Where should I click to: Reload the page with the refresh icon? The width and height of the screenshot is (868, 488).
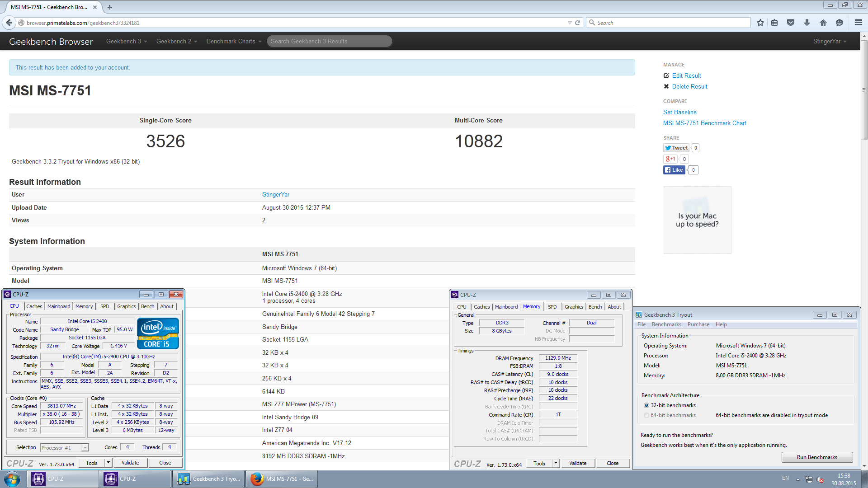(x=577, y=23)
